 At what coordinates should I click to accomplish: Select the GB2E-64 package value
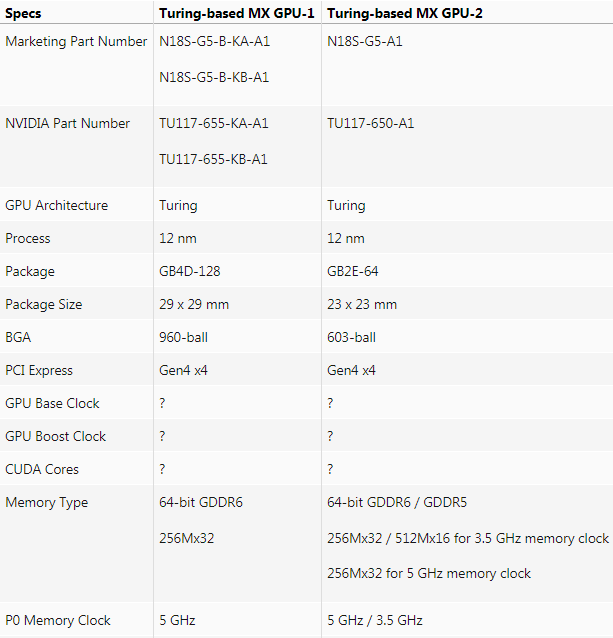[x=352, y=272]
